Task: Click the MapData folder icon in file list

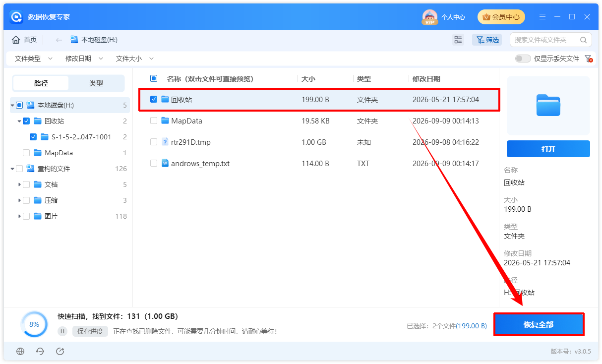Action: (x=165, y=121)
